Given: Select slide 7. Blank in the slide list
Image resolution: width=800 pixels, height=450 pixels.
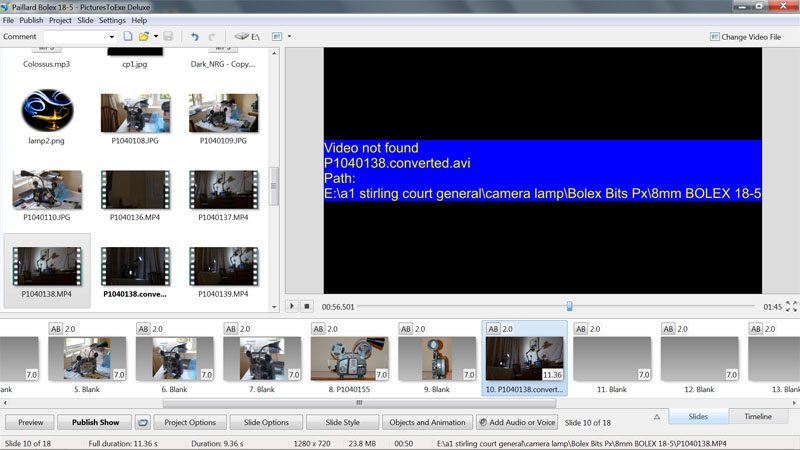Looking at the screenshot, I should point(262,359).
